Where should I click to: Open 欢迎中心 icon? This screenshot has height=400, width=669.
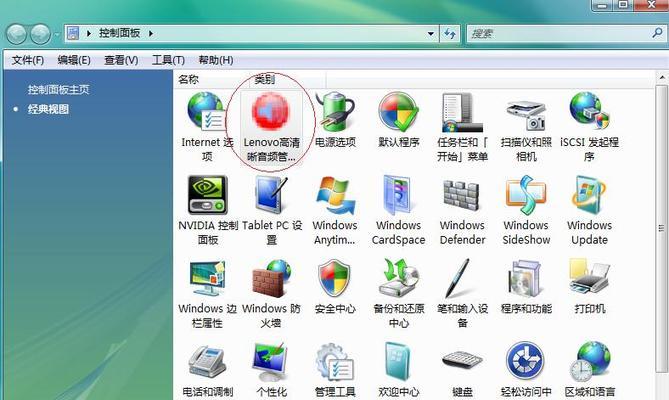(x=398, y=362)
